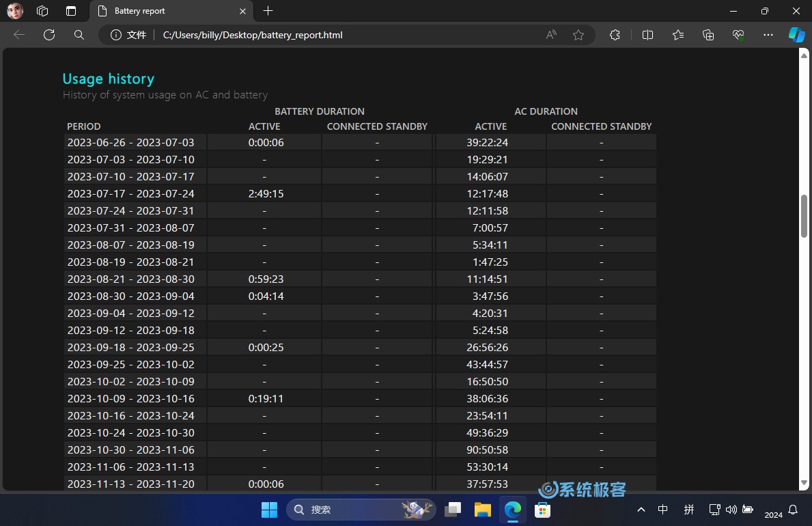Open the Extensions puzzle icon
The height and width of the screenshot is (526, 812).
click(615, 35)
